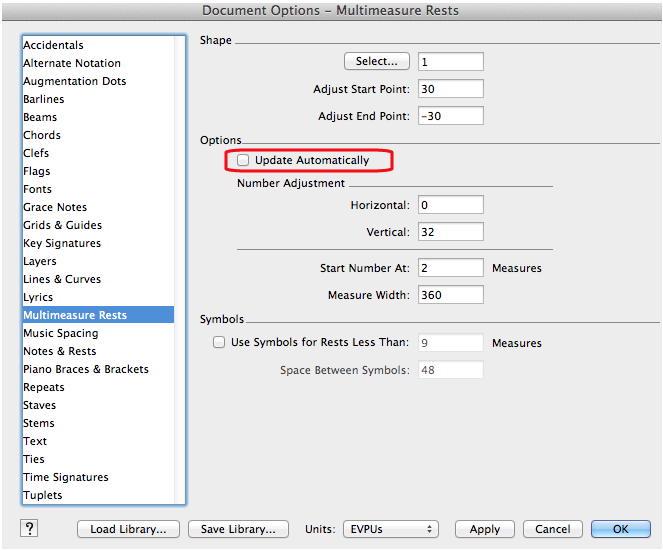
Task: Select Accidentals in the options list
Action: pos(54,45)
